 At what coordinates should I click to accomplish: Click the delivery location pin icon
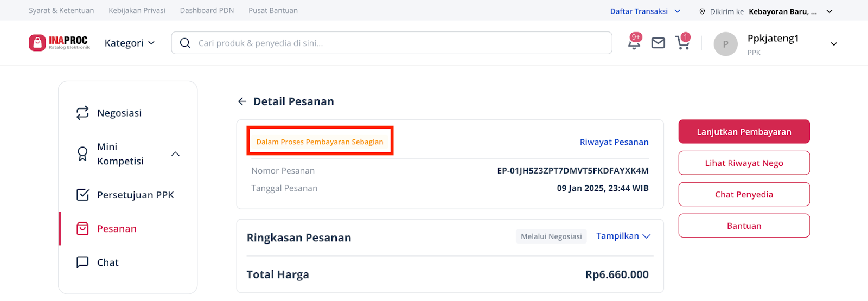click(x=702, y=11)
